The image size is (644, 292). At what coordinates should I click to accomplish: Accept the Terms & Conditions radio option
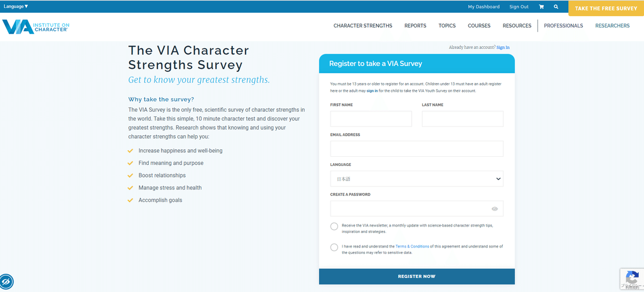(334, 247)
